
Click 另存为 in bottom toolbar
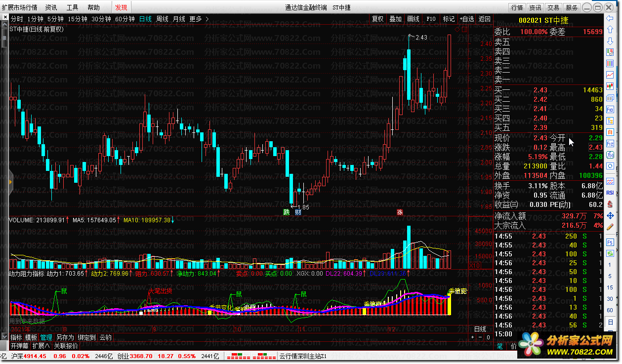[65, 337]
